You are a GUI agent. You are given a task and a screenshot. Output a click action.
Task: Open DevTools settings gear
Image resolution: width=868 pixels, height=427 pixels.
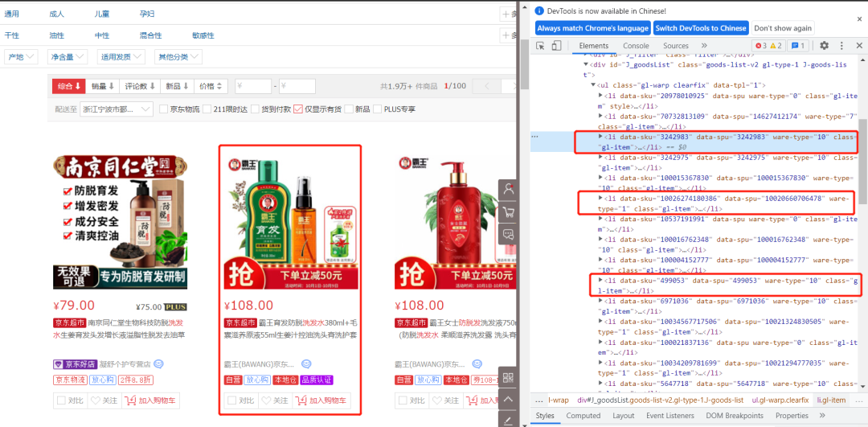(x=825, y=45)
